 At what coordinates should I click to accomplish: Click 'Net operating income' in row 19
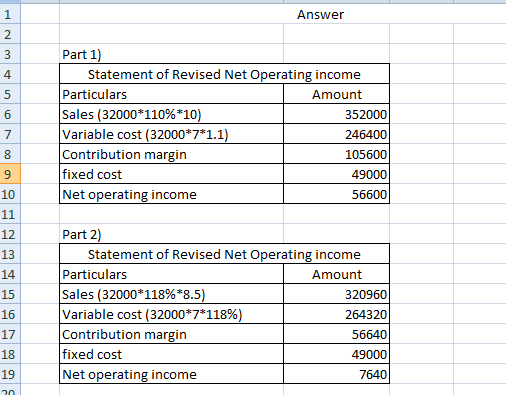(171, 374)
